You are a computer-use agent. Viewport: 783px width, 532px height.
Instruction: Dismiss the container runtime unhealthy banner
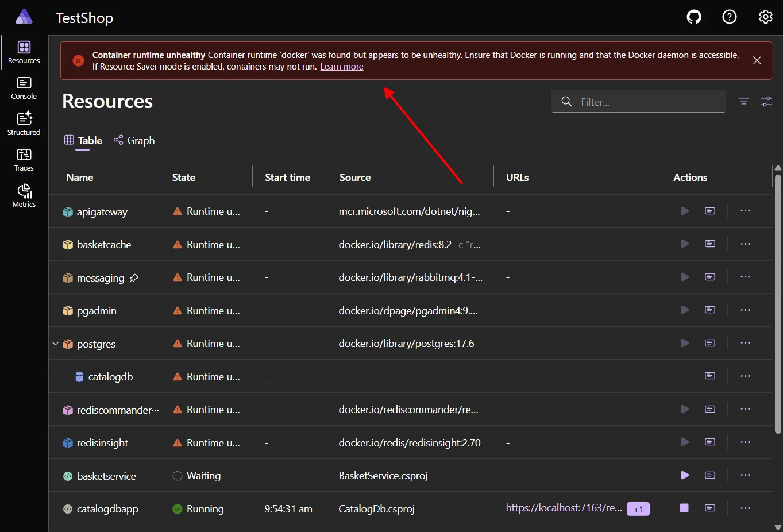point(757,60)
